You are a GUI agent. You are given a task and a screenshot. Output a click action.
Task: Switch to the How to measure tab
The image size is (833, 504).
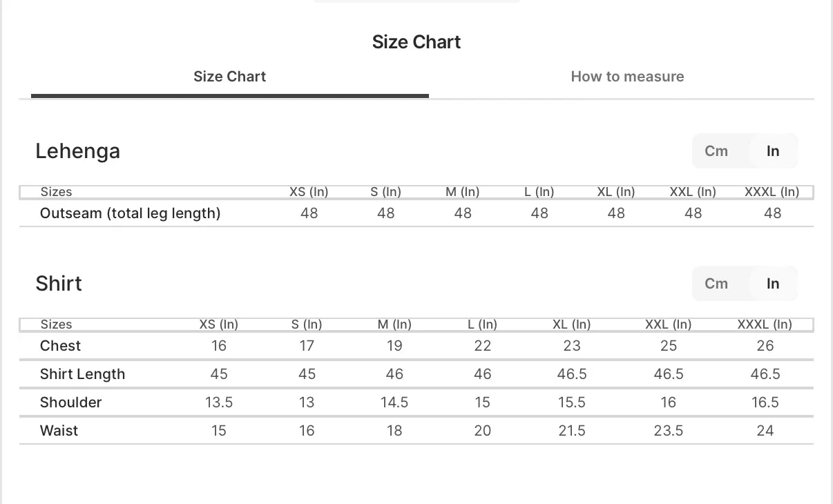pyautogui.click(x=627, y=77)
